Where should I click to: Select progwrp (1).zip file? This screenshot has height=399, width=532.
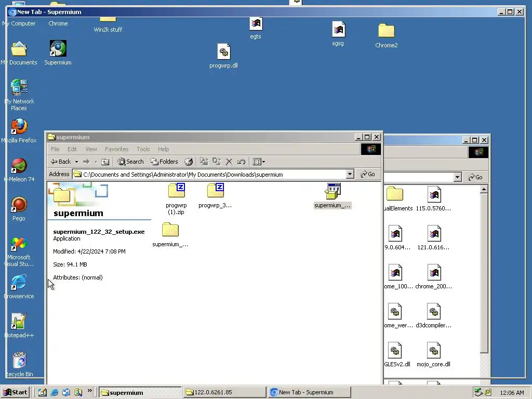coord(176,199)
